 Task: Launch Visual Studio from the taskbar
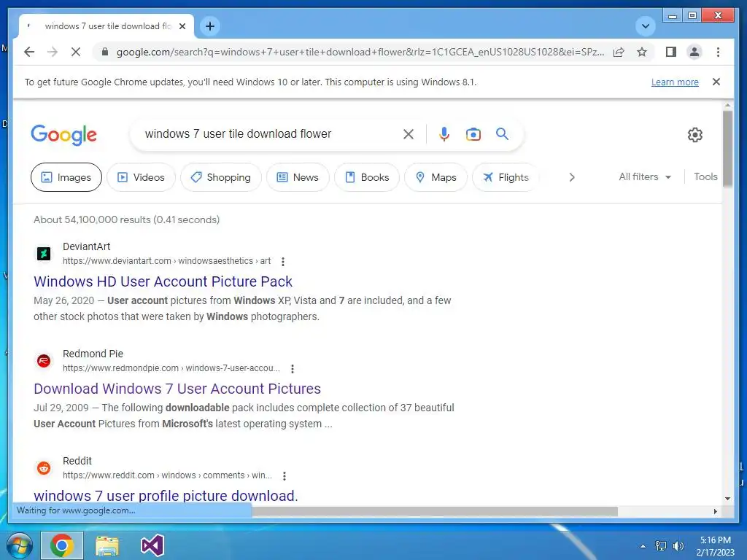pos(152,545)
